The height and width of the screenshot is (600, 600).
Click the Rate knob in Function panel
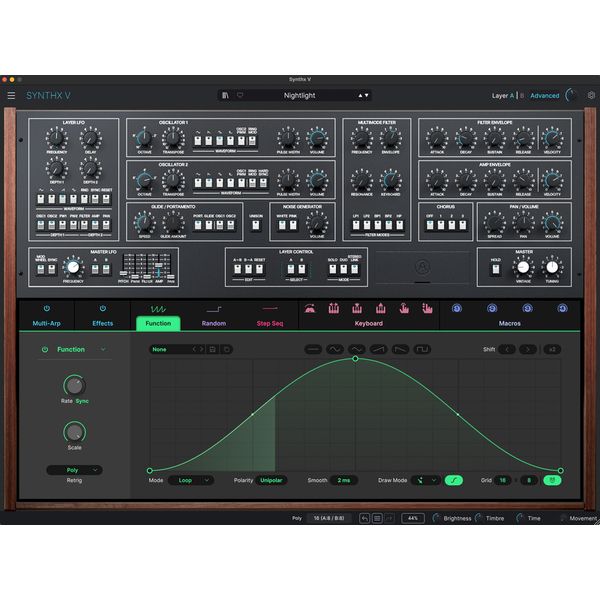tap(74, 386)
